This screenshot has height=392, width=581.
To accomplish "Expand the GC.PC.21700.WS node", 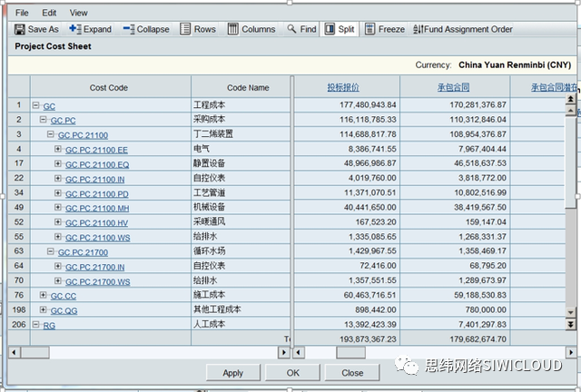I will pos(58,280).
